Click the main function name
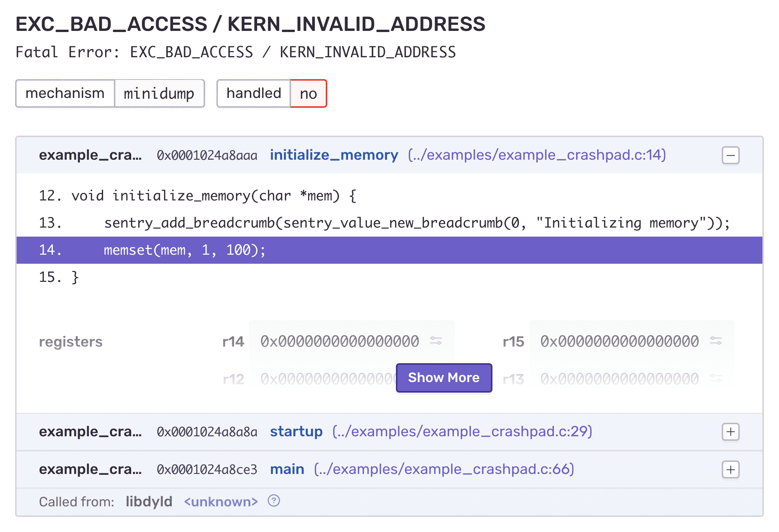Image resolution: width=779 pixels, height=532 pixels. pos(287,469)
